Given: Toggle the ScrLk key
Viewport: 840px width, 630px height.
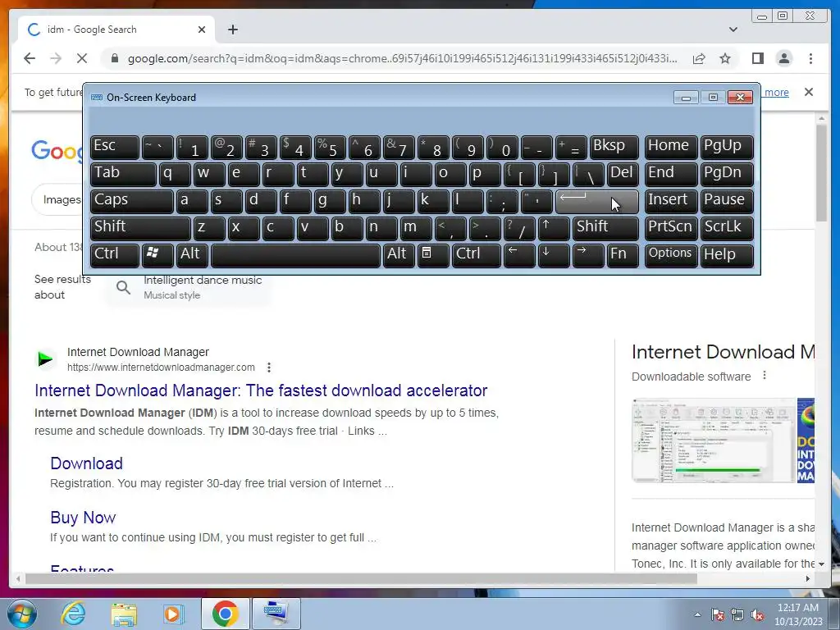Looking at the screenshot, I should click(727, 228).
